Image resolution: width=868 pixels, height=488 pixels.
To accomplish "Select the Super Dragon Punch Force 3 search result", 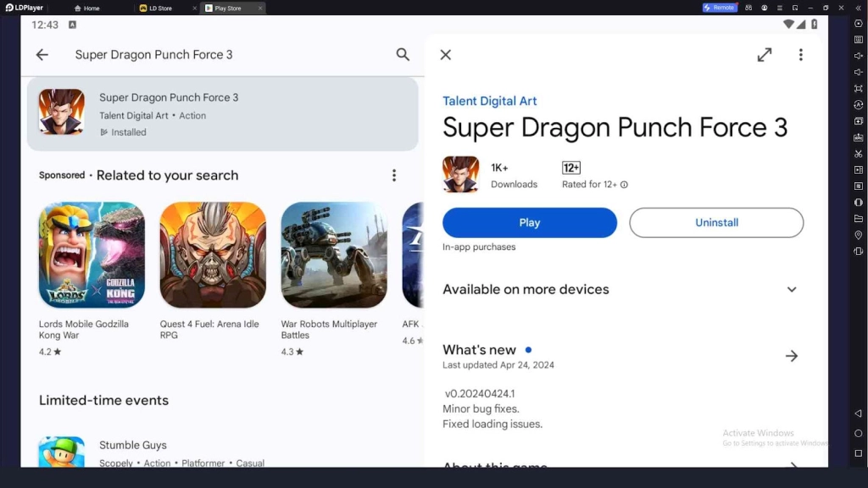I will (223, 114).
